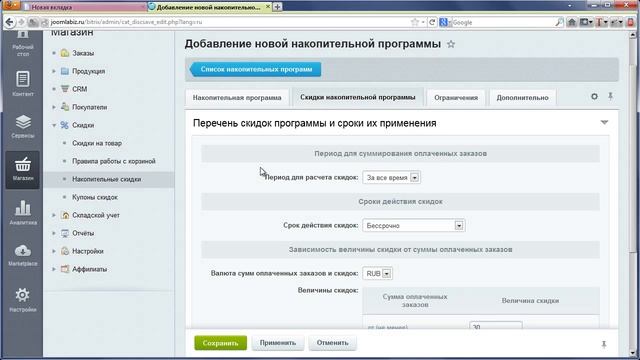Close the current browser tab

tap(268, 7)
